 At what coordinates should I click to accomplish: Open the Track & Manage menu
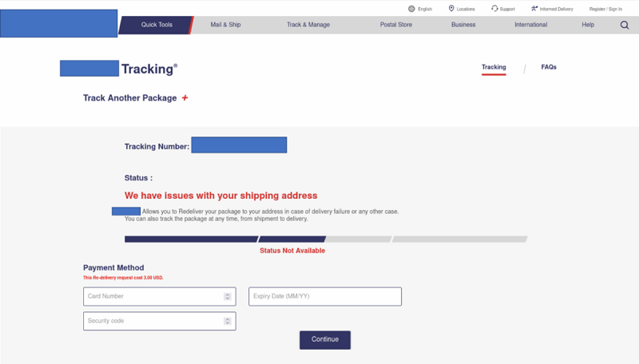pos(308,25)
